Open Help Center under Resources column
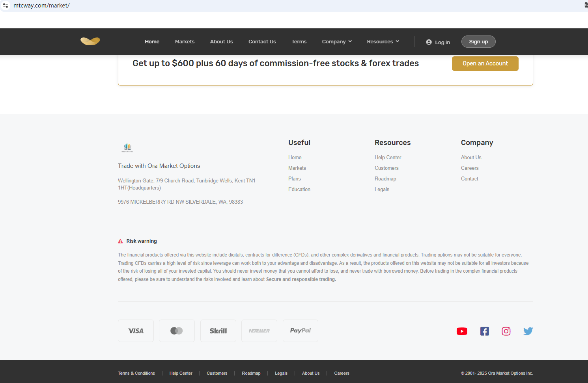Screen dimensions: 588x383 (388, 158)
